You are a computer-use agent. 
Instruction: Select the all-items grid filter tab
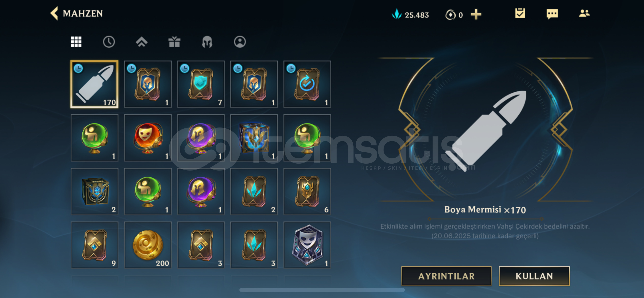(76, 42)
